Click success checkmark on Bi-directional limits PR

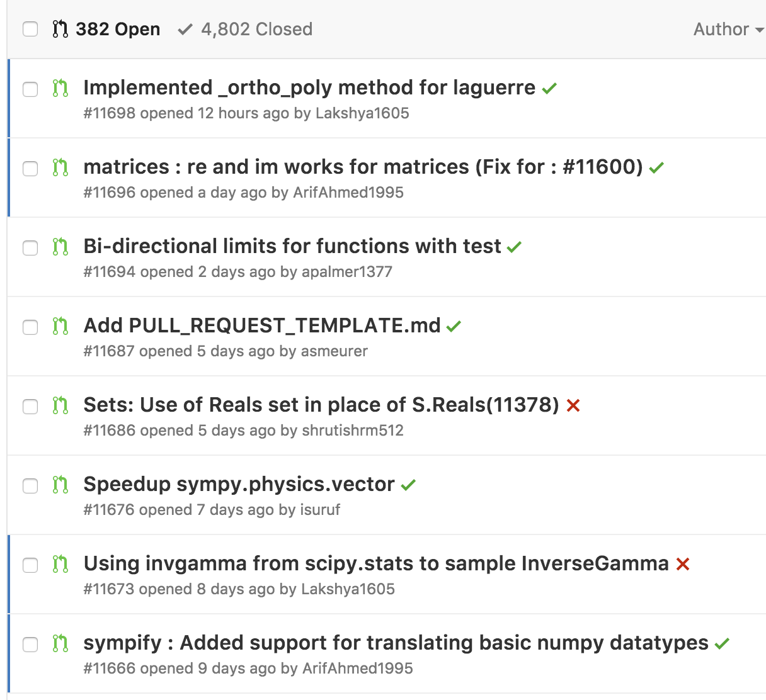point(514,247)
